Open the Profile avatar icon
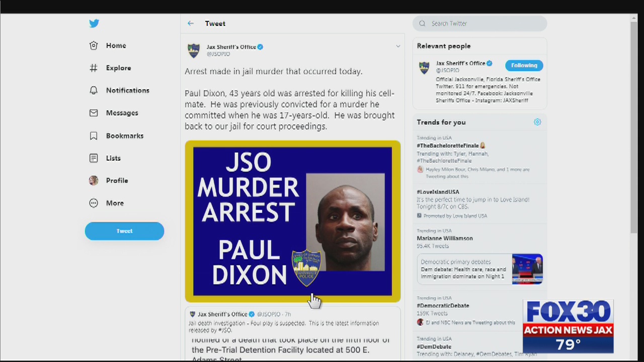644x362 pixels. (x=94, y=180)
